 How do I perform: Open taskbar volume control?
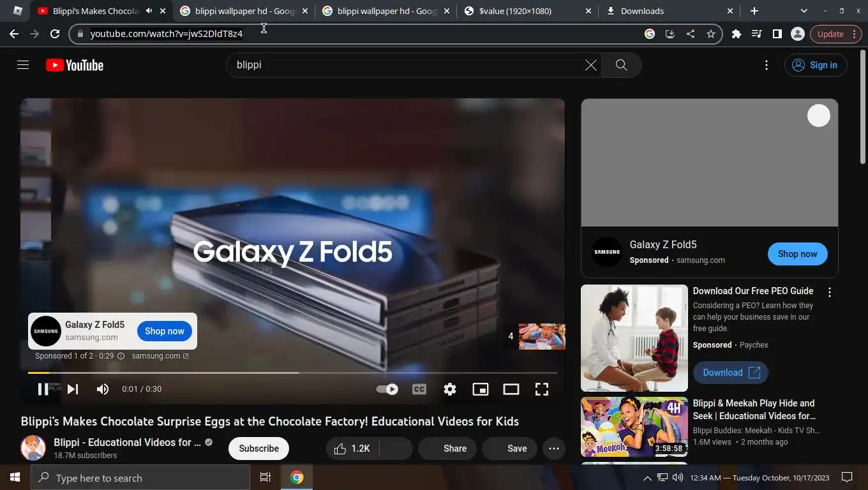pyautogui.click(x=678, y=478)
